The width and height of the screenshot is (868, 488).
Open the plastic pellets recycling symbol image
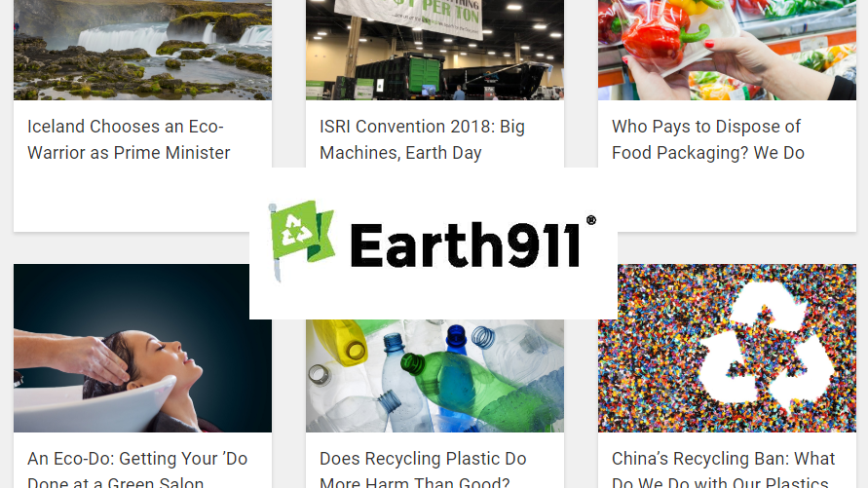736,348
